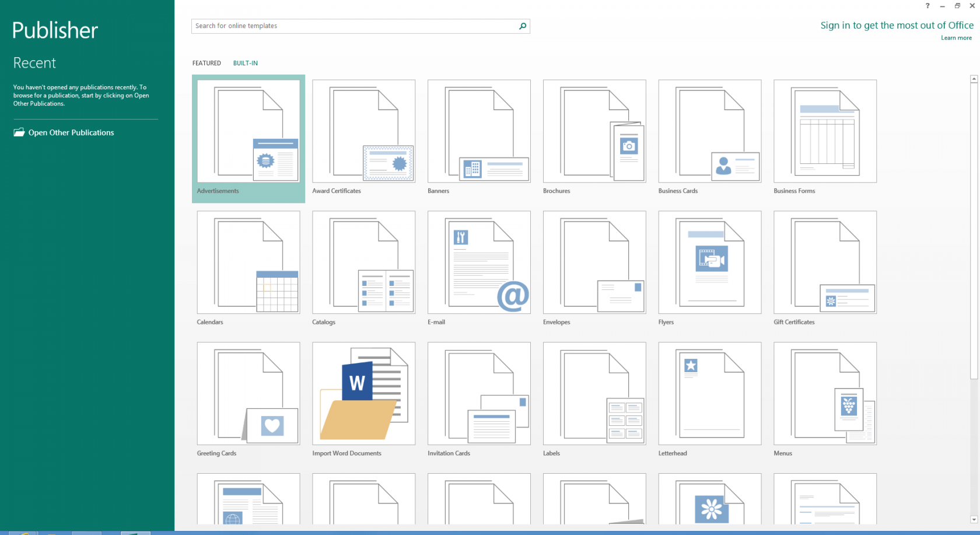The height and width of the screenshot is (535, 980).
Task: Click the vertical scrollbar thumb
Action: pos(974,231)
